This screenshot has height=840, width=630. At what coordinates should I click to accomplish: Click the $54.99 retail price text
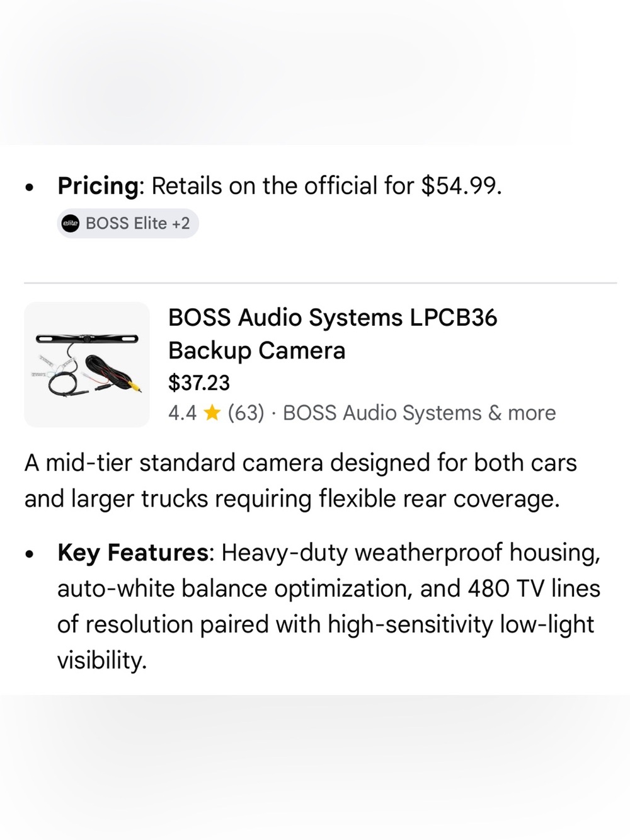click(461, 186)
